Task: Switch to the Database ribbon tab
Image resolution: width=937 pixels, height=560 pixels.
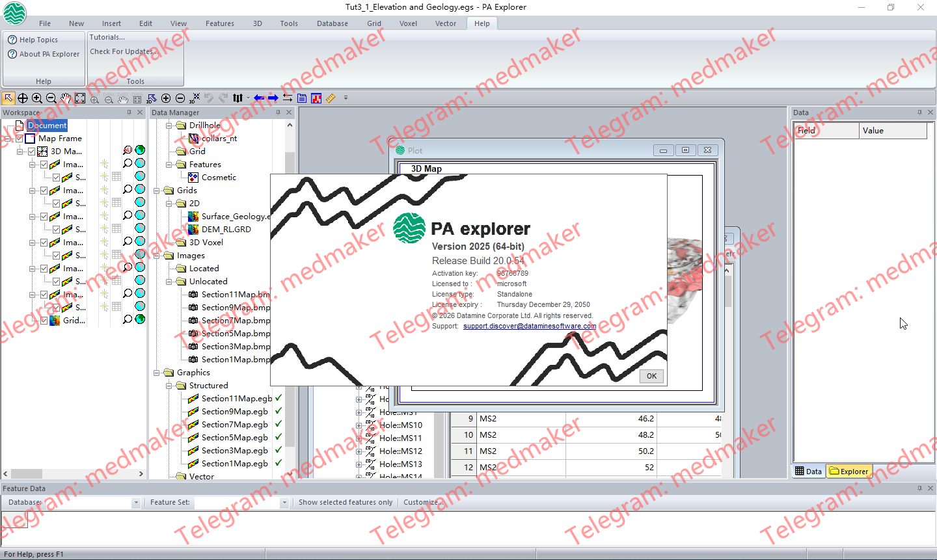Action: pos(333,23)
